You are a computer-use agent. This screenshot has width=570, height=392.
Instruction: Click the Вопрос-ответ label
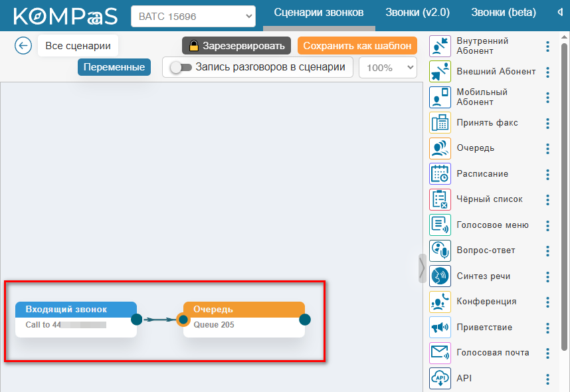(486, 250)
